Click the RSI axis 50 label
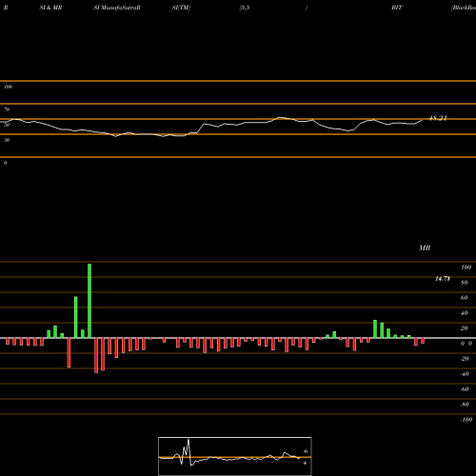Viewport: 476px width, 476px height. pyautogui.click(x=7, y=125)
